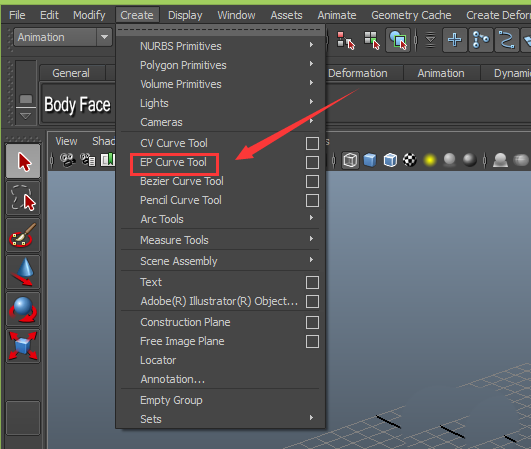Viewport: 531px width, 449px height.
Task: Click viewport select camera icon
Action: [x=67, y=160]
